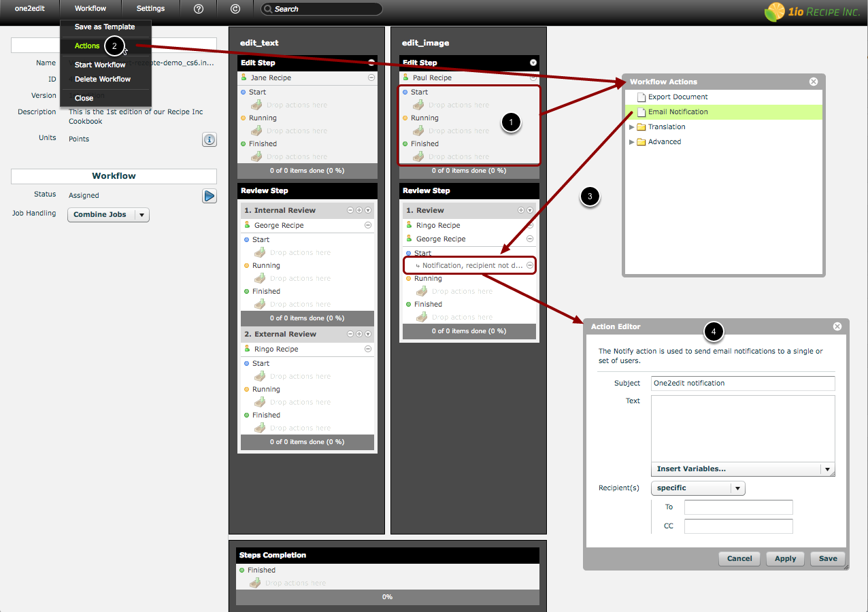Open the Combine Jobs dropdown
This screenshot has height=612, width=868.
(x=108, y=215)
